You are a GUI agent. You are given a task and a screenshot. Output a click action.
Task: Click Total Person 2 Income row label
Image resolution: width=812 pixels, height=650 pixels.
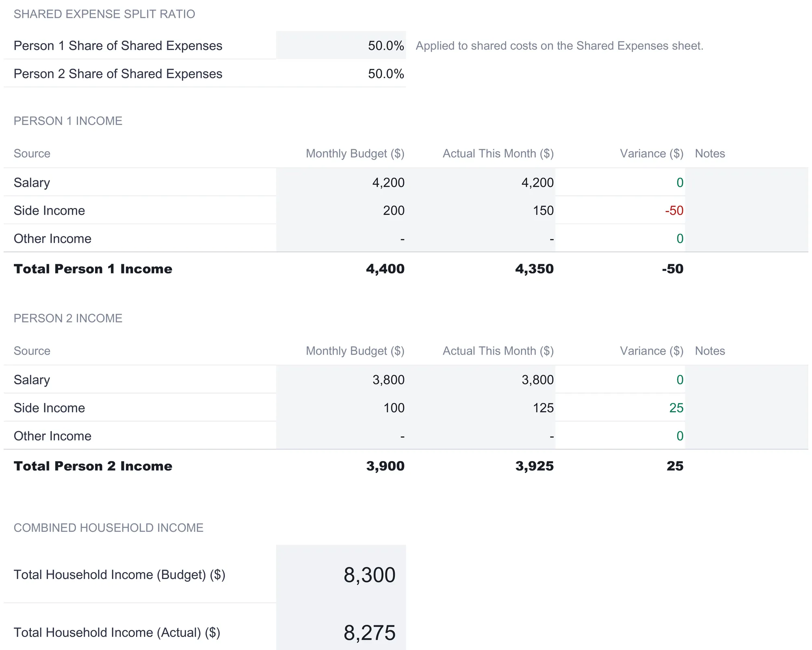(x=93, y=466)
